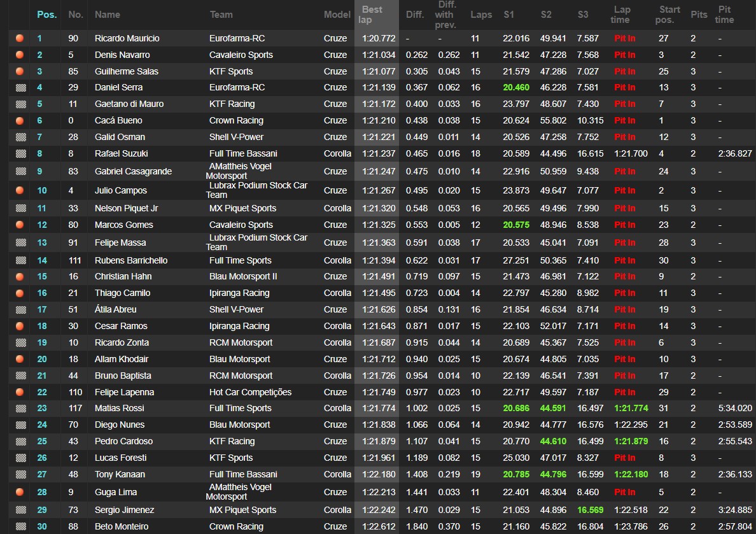Screen dimensions: 756x534
Task: Select the Diff. with prev. column header
Action: [x=445, y=15]
